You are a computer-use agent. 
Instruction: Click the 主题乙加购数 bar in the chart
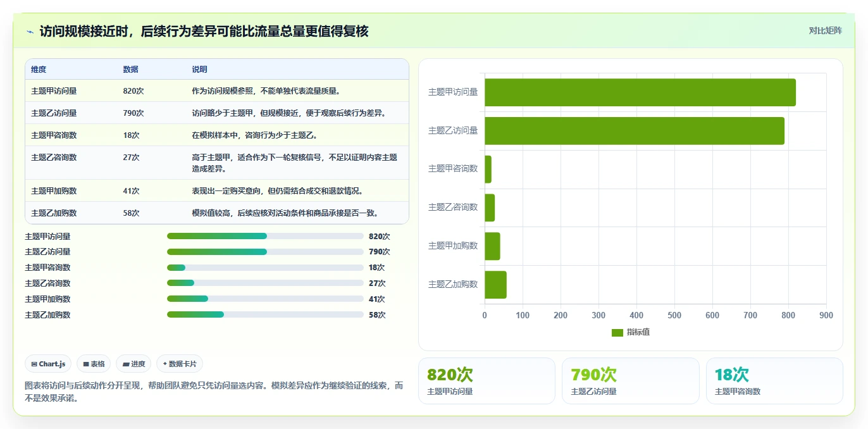(x=495, y=285)
